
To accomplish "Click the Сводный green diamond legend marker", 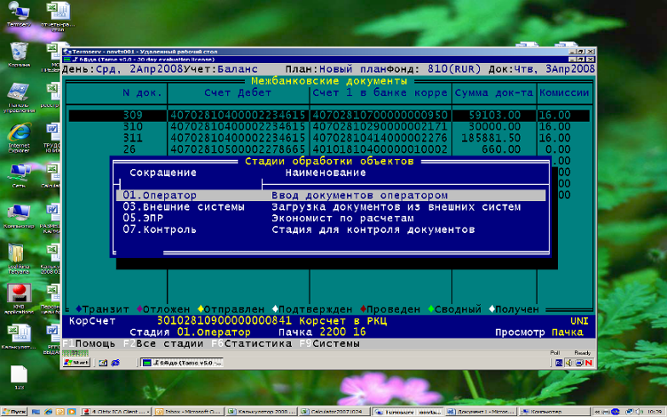I will 431,309.
